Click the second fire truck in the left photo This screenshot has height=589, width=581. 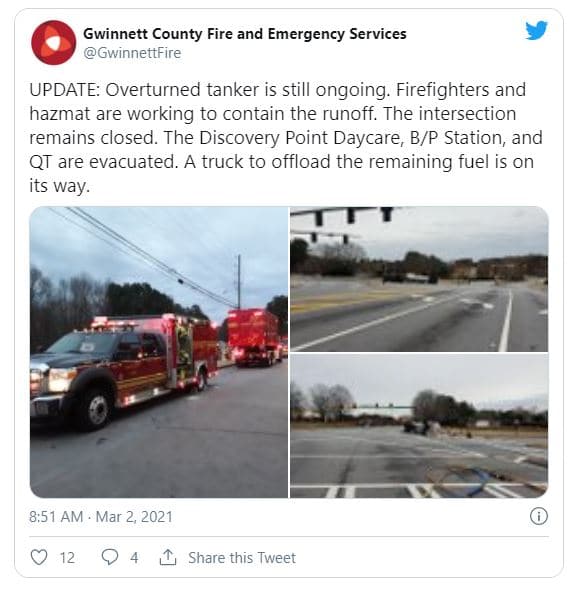pos(255,337)
